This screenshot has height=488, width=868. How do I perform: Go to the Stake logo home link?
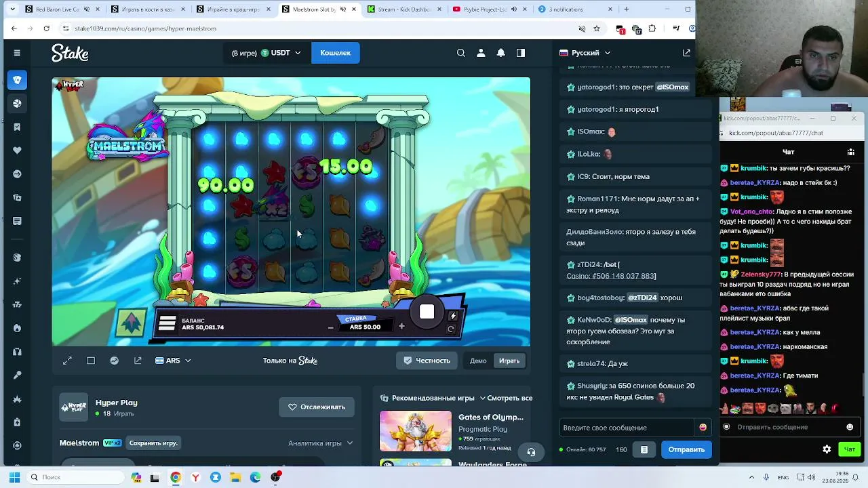coord(70,53)
